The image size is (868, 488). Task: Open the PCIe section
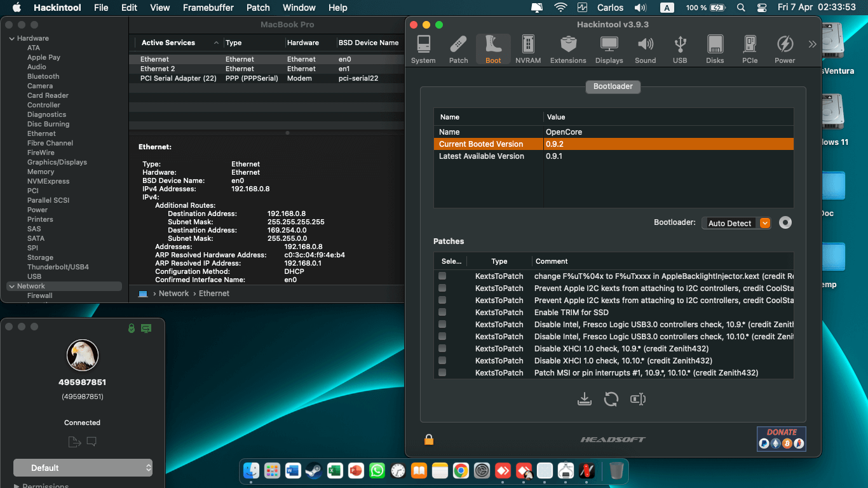point(750,50)
